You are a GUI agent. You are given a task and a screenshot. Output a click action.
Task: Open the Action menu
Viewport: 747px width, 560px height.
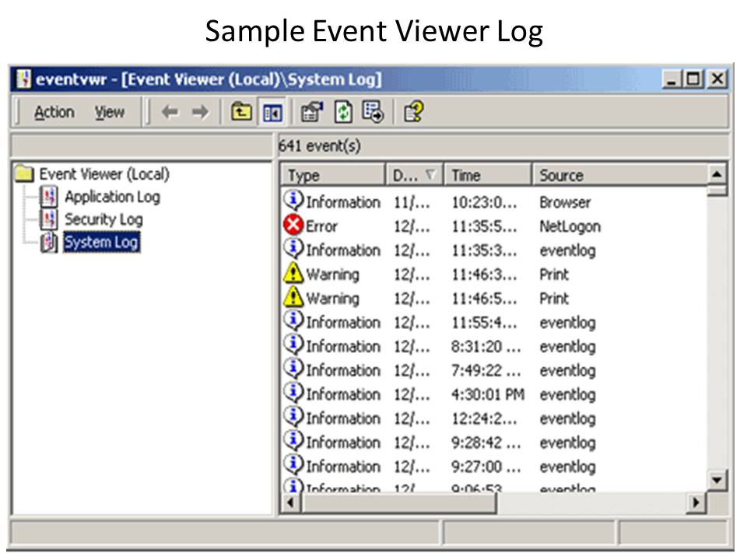[54, 113]
